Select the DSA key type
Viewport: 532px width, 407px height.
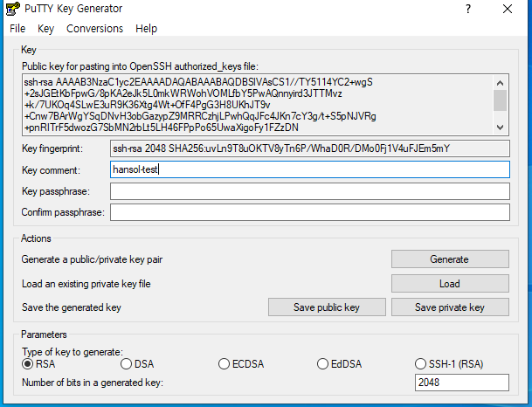point(137,364)
